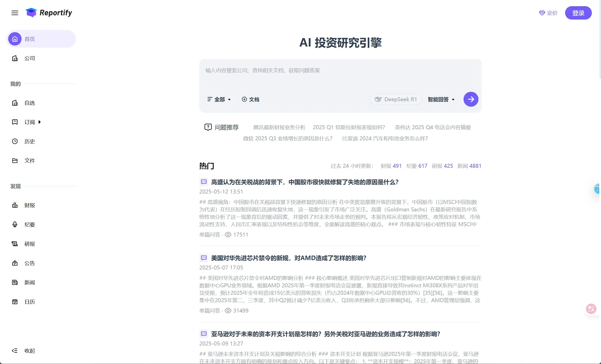Open the 新闻 news icon

[x=15, y=282]
